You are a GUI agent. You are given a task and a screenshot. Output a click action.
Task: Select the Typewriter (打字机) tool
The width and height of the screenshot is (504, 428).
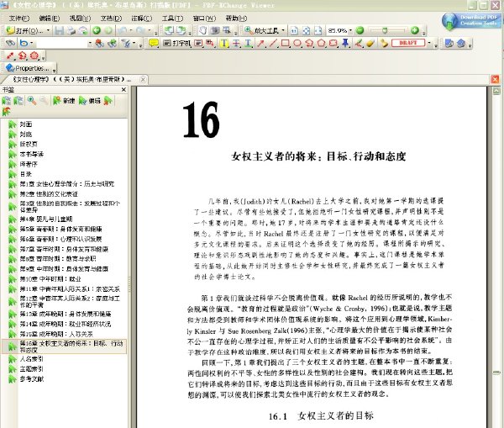176,43
